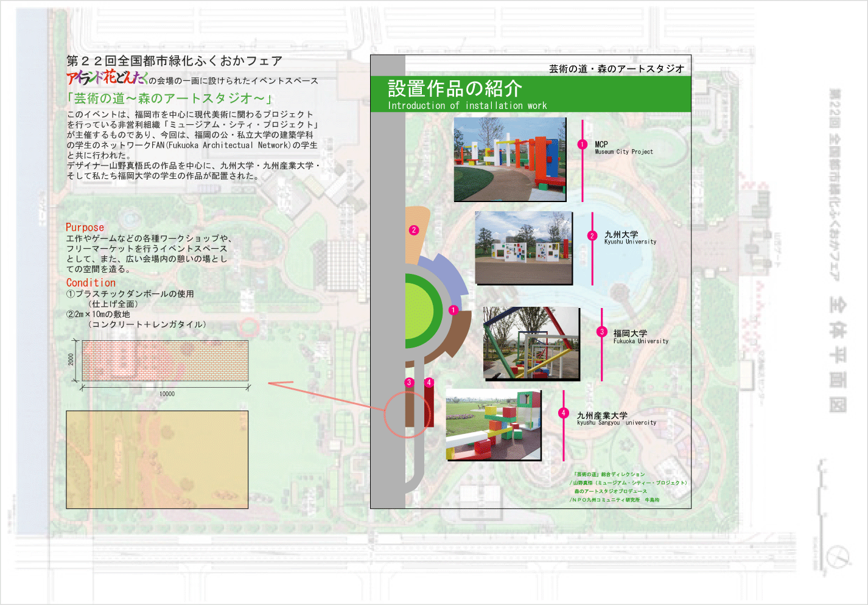The image size is (868, 605).
Task: Click the red Condition heading
Action: click(91, 283)
